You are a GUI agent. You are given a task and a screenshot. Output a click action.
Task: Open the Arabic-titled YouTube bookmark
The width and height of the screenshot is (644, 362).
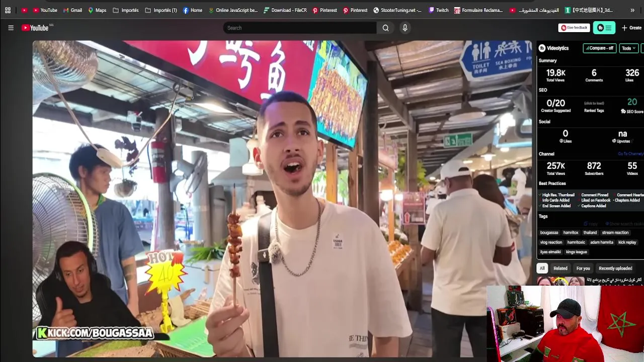[534, 10]
